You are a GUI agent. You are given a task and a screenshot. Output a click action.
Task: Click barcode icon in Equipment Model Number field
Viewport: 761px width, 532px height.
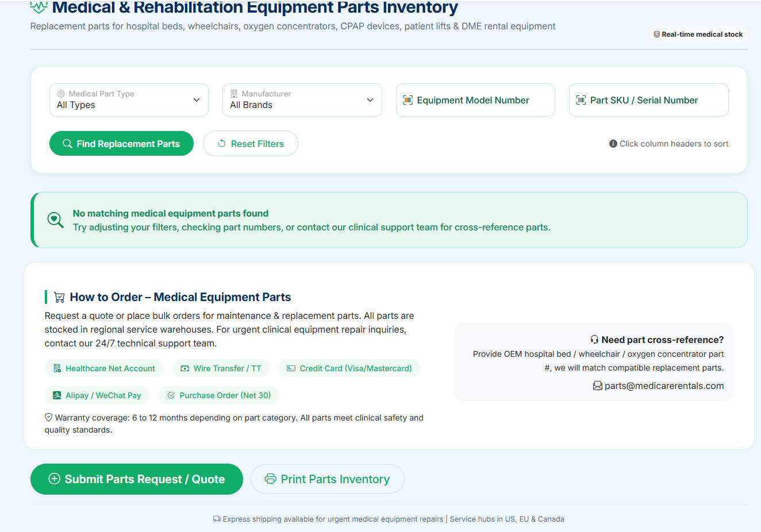[408, 100]
